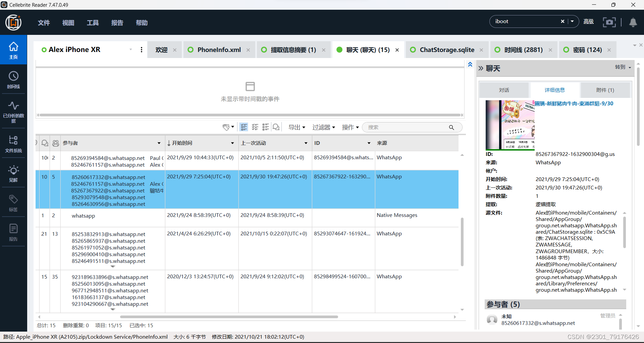Switch to the PhoneInfo.xml tab
Image resolution: width=644 pixels, height=343 pixels.
[x=219, y=50]
